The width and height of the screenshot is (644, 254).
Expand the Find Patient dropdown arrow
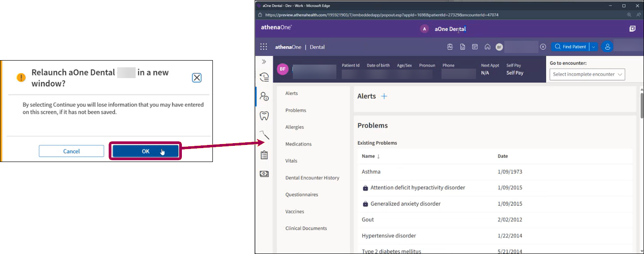pos(593,47)
